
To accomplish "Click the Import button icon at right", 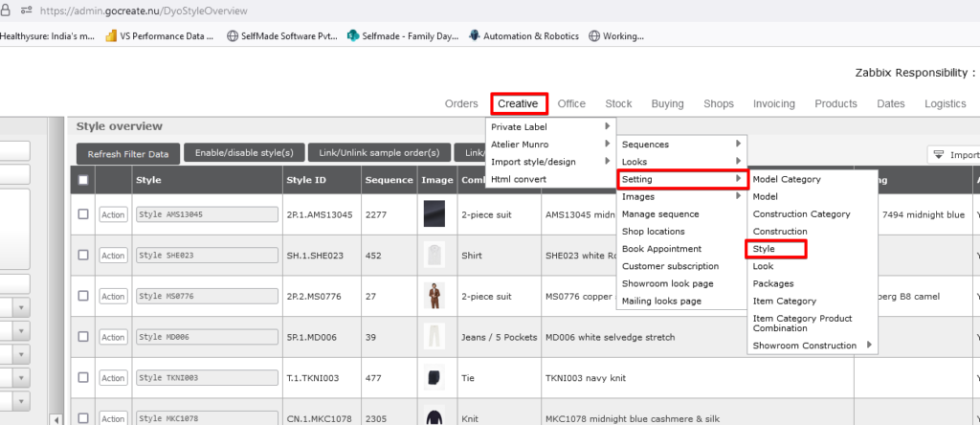I will pyautogui.click(x=939, y=154).
